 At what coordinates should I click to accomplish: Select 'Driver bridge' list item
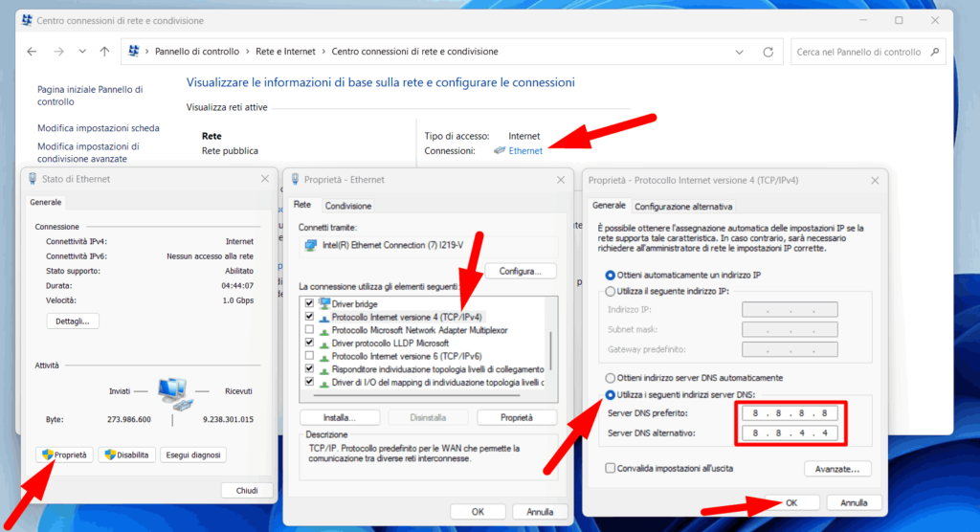(354, 304)
